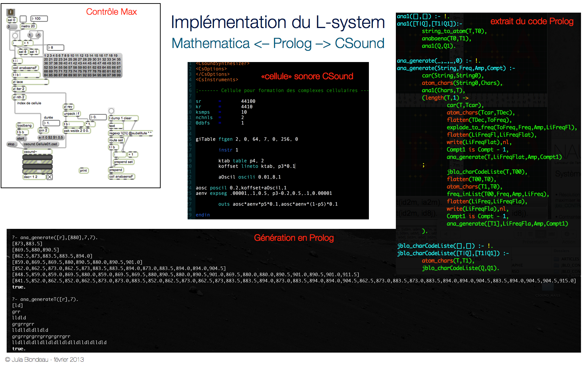Select the 'dac~ 1 2' object
This screenshot has height=368, width=588.
tap(34, 177)
